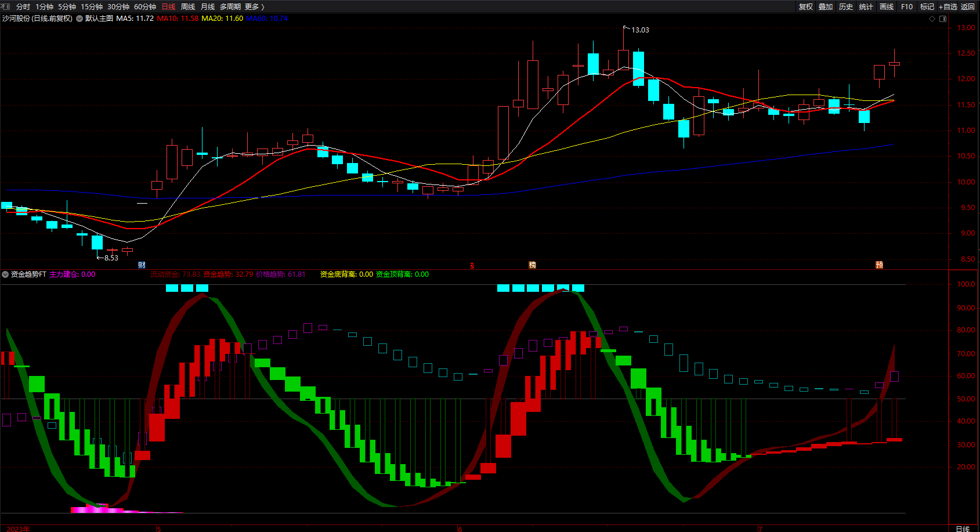Open F10 company information
The image size is (980, 532).
pos(907,7)
